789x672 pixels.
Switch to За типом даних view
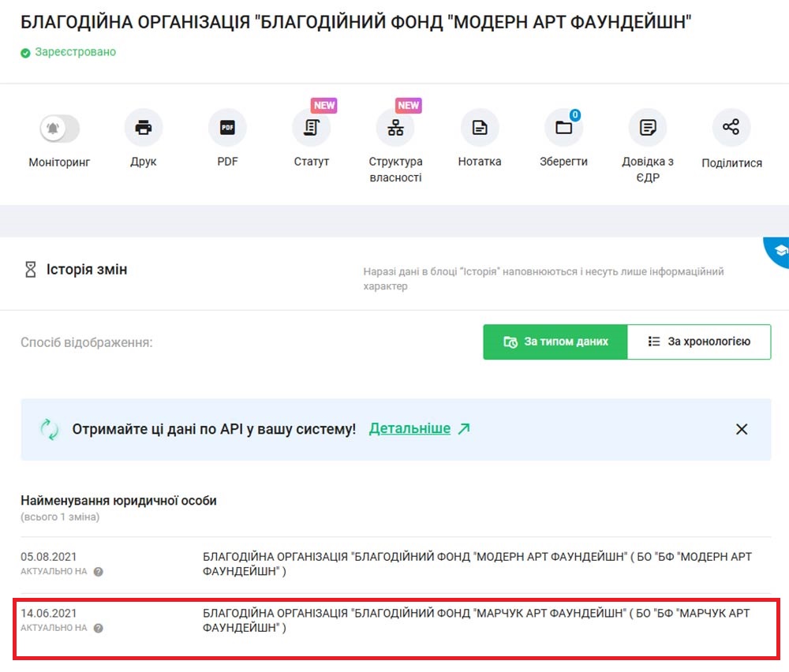[555, 342]
